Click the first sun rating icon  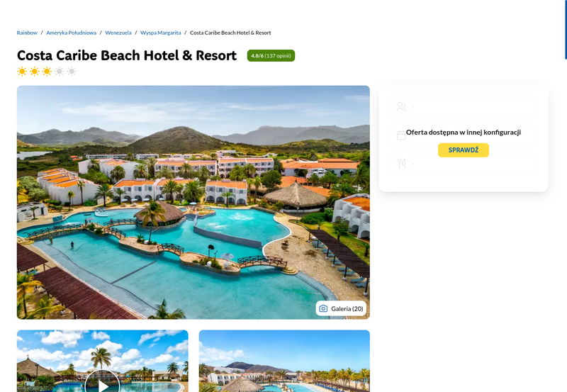click(22, 71)
